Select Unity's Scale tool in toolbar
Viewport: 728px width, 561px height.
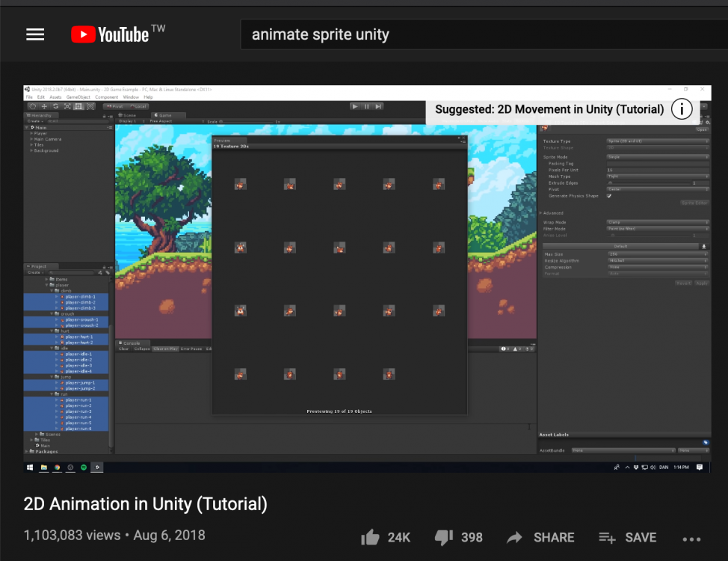coord(67,106)
